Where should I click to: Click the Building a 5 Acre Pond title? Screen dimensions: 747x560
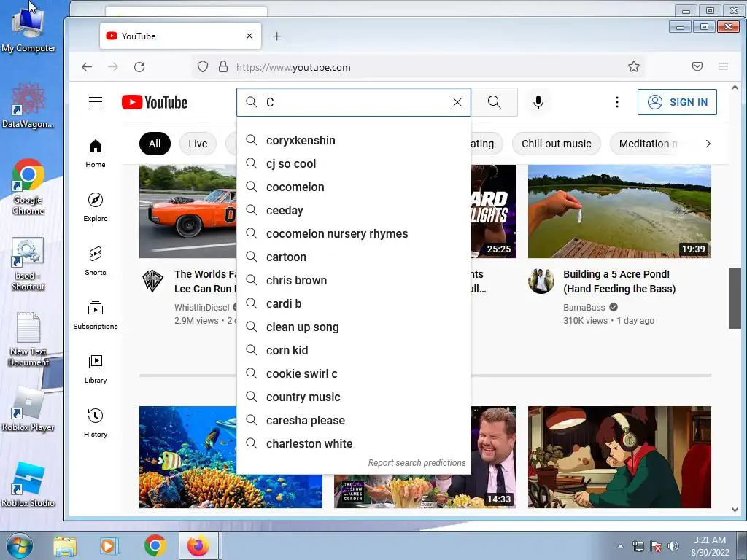pos(619,281)
